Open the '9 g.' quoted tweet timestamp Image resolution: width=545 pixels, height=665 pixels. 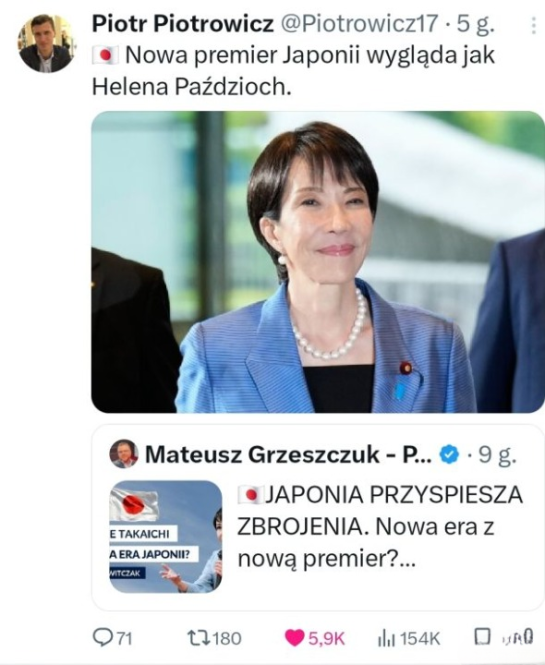[497, 455]
